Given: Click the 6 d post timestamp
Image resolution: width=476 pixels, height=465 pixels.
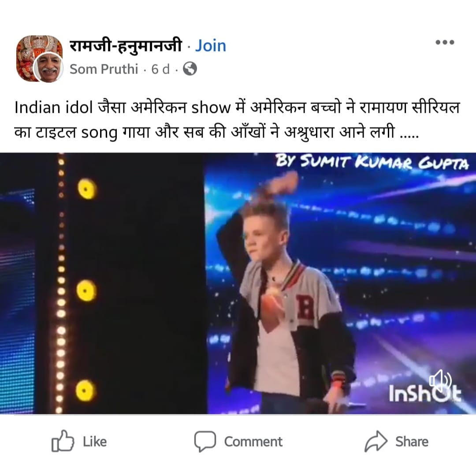Looking at the screenshot, I should (x=160, y=69).
